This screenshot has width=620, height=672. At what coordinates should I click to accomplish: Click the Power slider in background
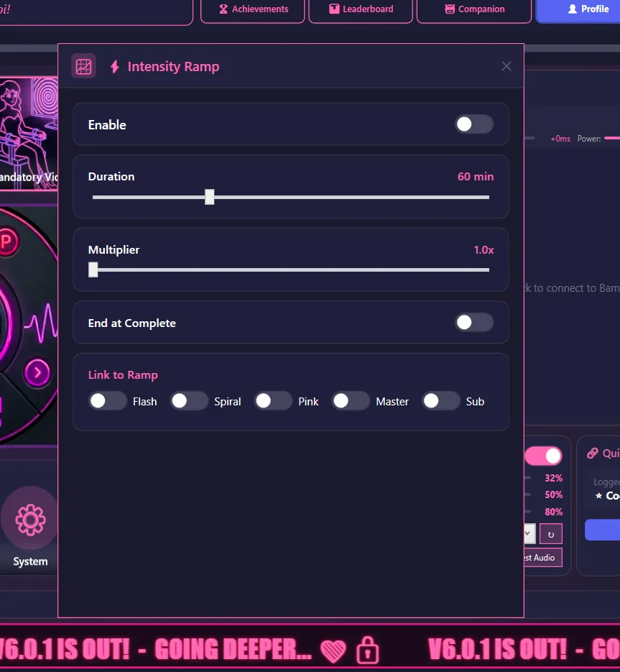tap(612, 138)
